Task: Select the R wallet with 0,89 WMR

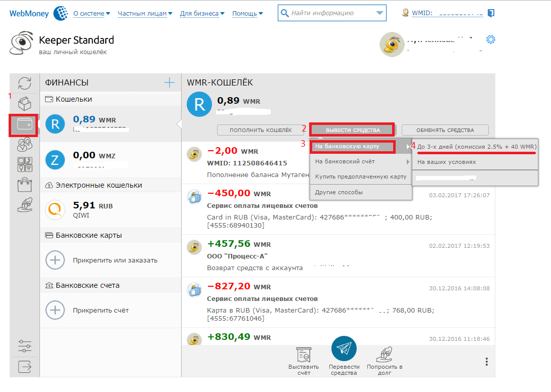Action: [x=111, y=124]
